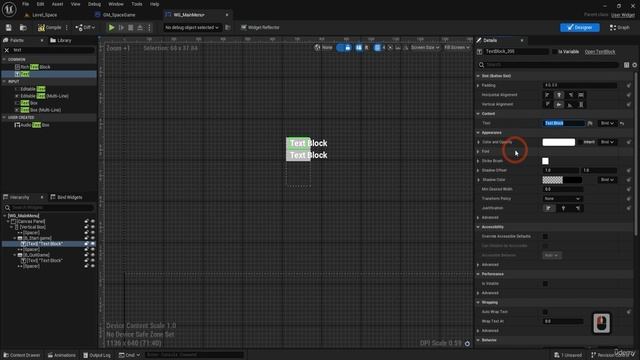Viewport: 640px width, 360px height.
Task: Open the Screen Size dropdown
Action: click(x=424, y=47)
